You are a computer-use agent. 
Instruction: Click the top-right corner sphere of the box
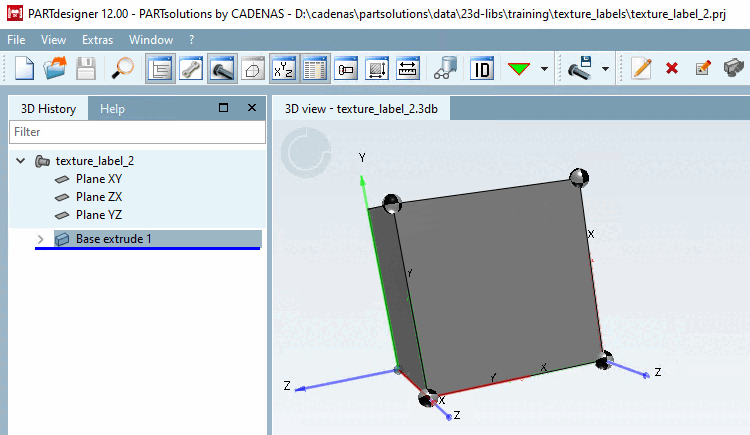(579, 178)
